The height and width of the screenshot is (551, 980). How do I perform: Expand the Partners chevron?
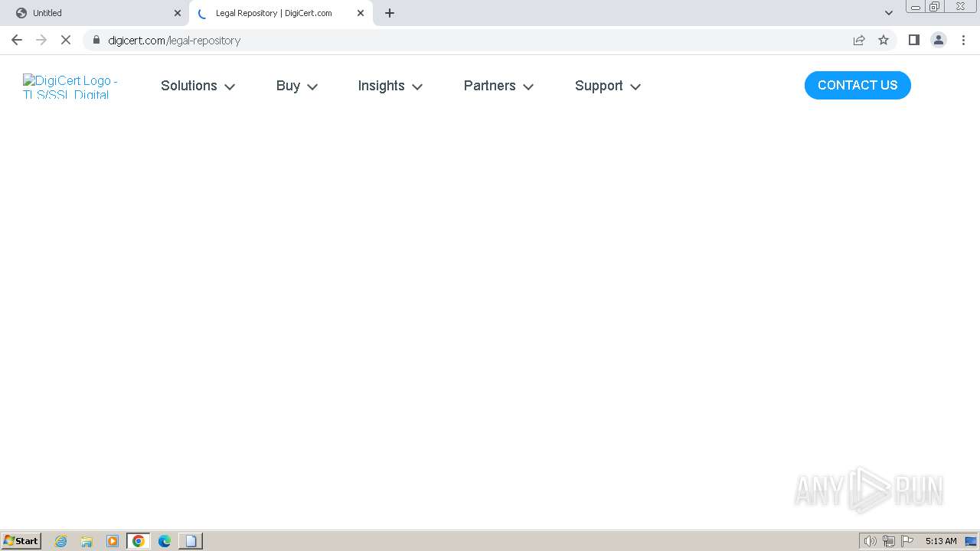point(528,86)
